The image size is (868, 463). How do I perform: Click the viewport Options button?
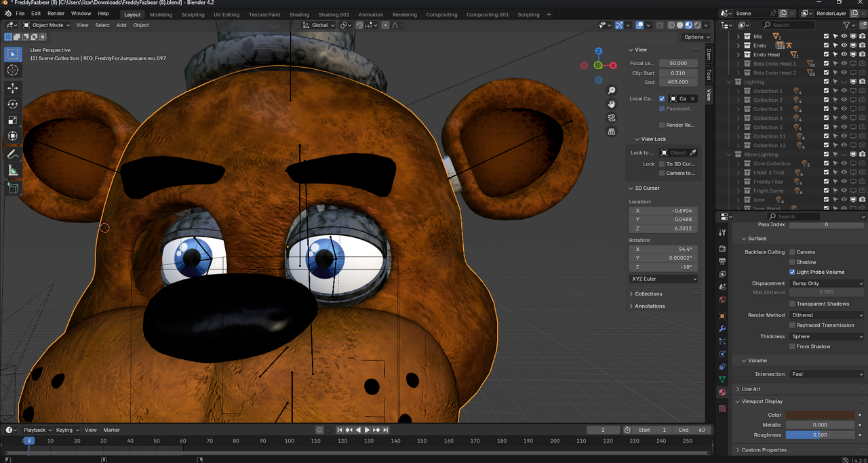tap(696, 37)
